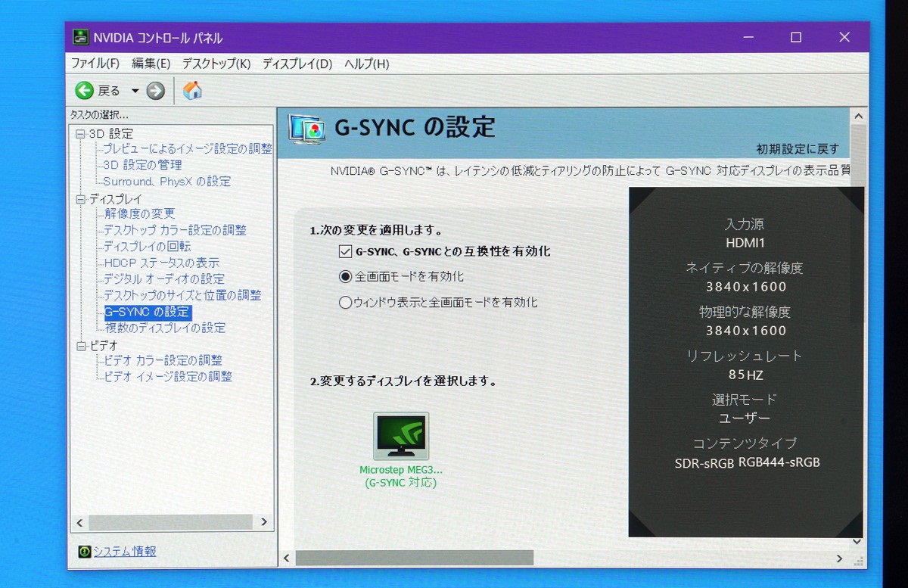Open ディスプレイの回転 tree item
Screen dimensions: 908x588
tap(147, 247)
